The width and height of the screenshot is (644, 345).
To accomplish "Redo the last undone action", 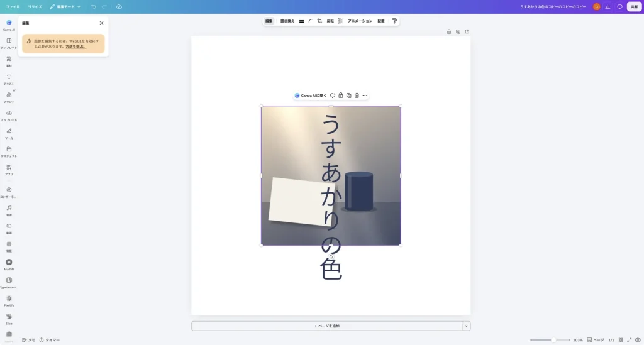I will (x=104, y=6).
